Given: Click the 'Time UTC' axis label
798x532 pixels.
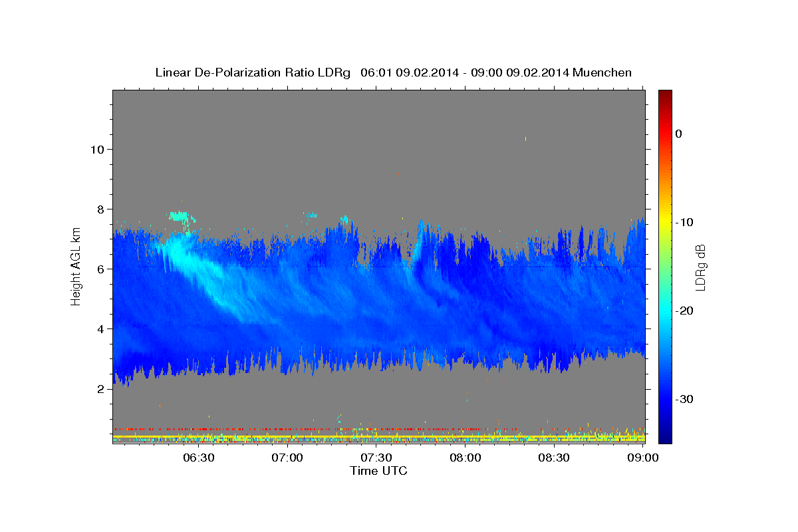Looking at the screenshot, I should pyautogui.click(x=378, y=471).
